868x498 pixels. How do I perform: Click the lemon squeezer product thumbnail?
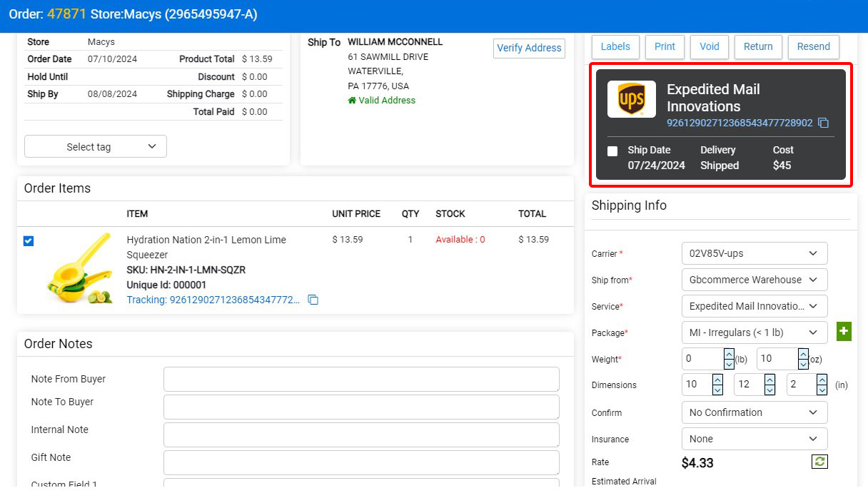pos(79,269)
